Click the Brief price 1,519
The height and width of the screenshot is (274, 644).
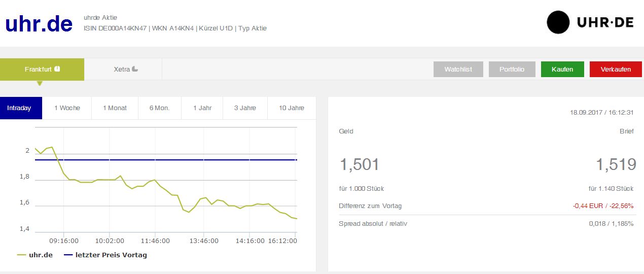click(616, 164)
